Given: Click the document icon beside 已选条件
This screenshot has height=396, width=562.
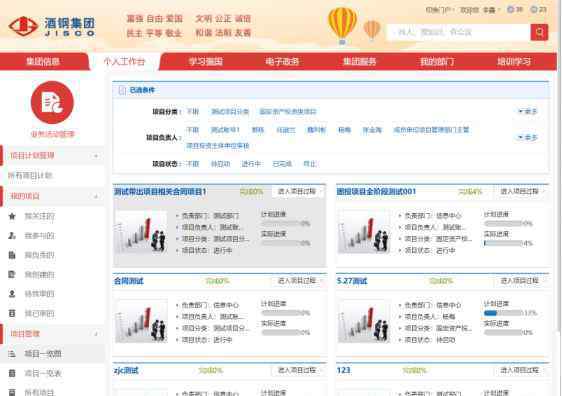Looking at the screenshot, I should point(122,90).
